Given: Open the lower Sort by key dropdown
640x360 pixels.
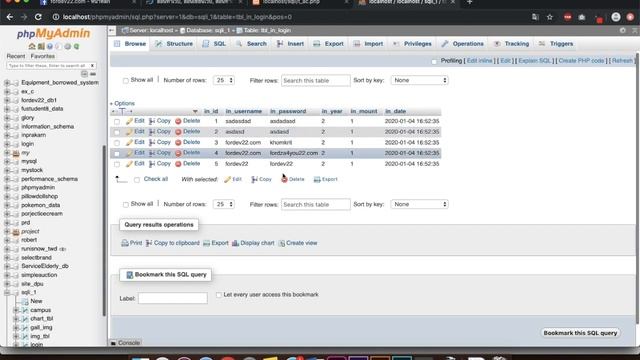Looking at the screenshot, I should click(x=420, y=204).
